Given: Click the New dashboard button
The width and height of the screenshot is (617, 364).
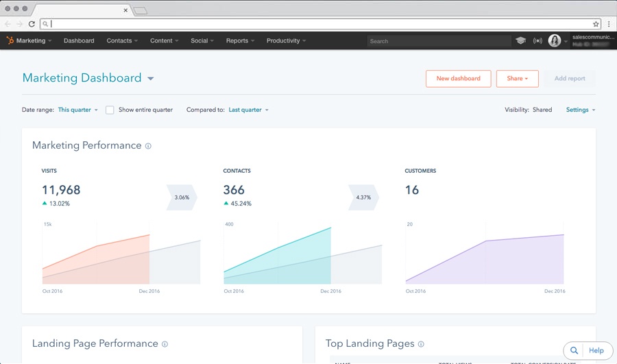Looking at the screenshot, I should pos(458,79).
